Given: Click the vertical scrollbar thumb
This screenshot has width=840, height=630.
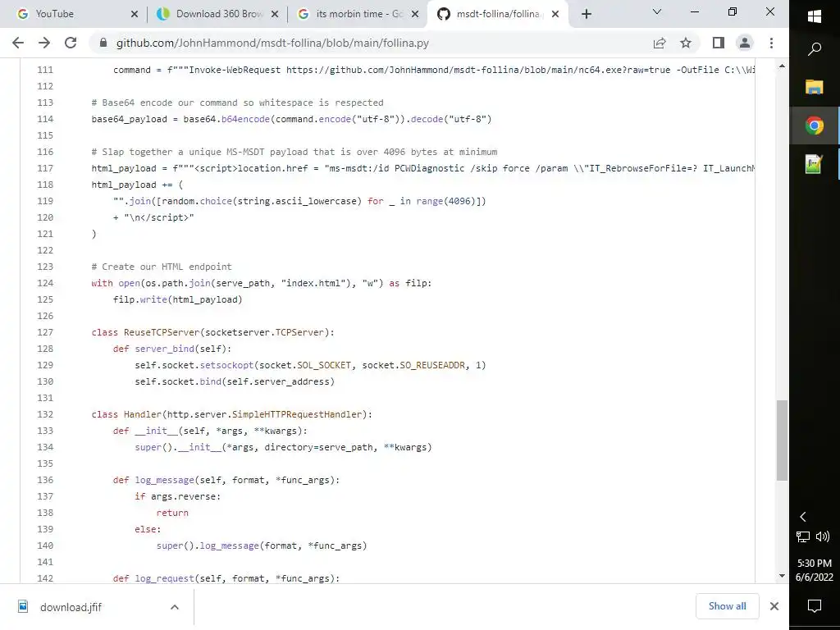Looking at the screenshot, I should point(782,440).
